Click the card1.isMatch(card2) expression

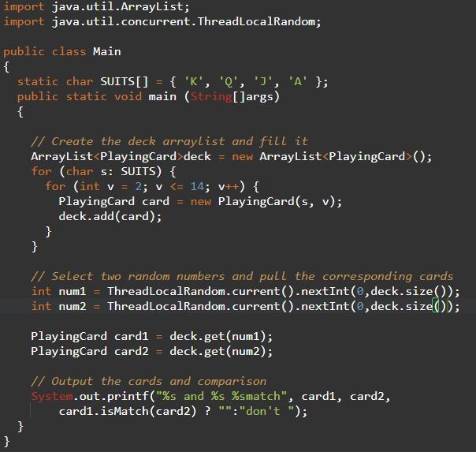click(x=128, y=411)
